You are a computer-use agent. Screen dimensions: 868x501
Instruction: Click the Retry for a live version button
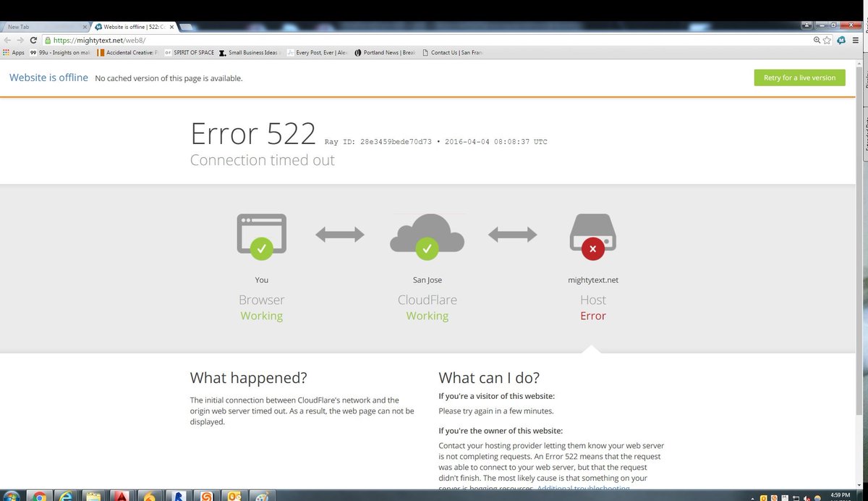click(799, 77)
